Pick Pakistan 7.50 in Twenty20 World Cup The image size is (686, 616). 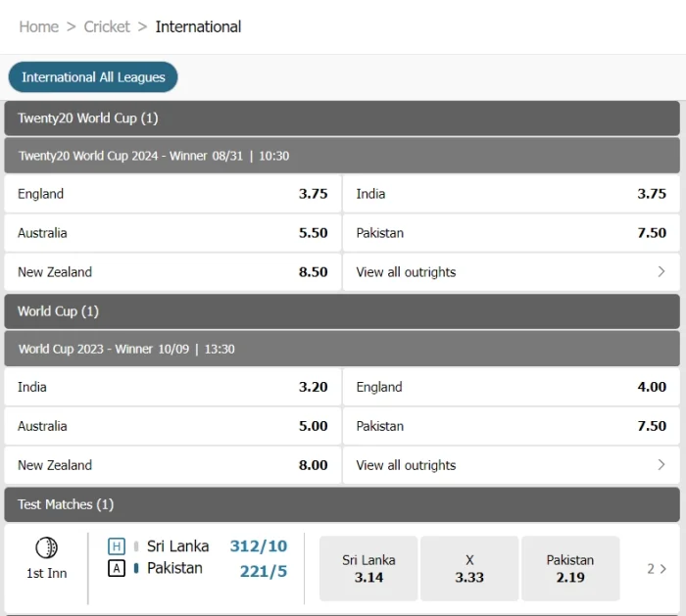coord(512,232)
